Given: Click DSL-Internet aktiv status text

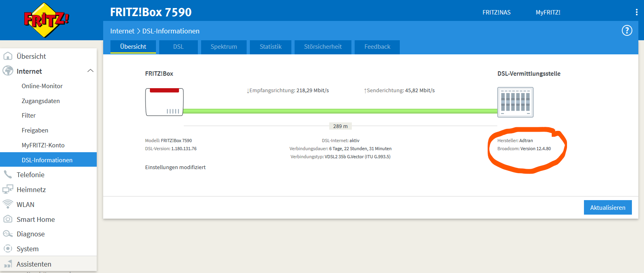Looking at the screenshot, I should (341, 141).
